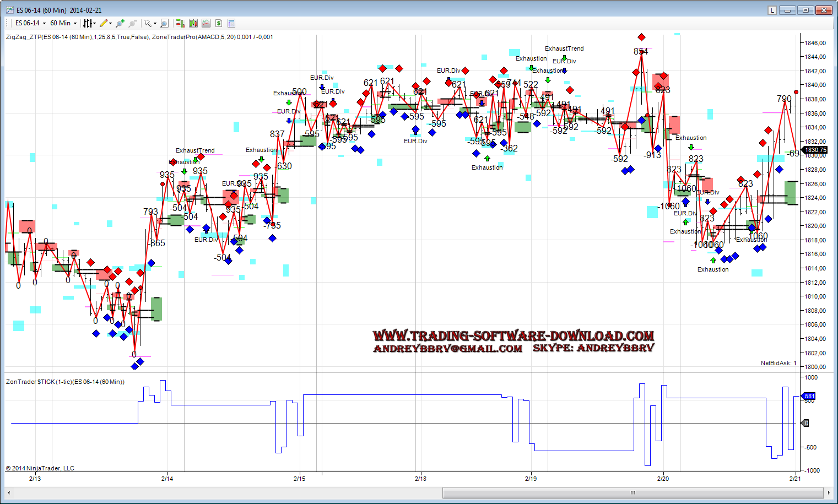This screenshot has width=838, height=504.
Task: Open the cursor pointer type dropdown
Action: 150,23
